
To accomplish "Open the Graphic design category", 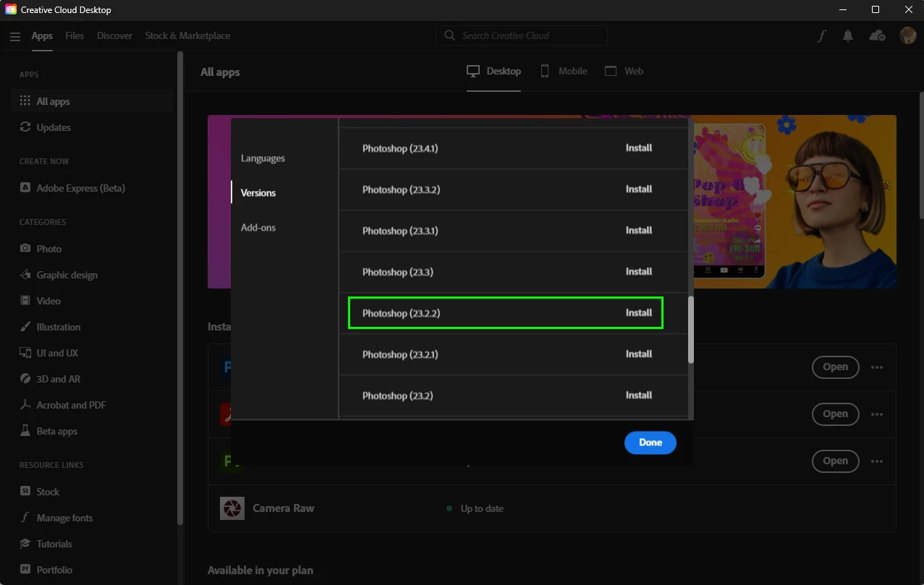I will click(x=59, y=275).
